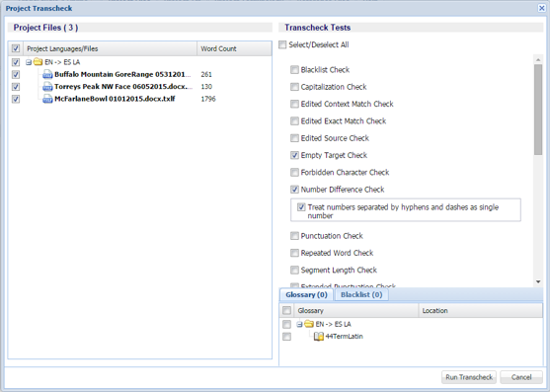Uncheck treat hyphenated numbers as single number
The width and height of the screenshot is (550, 392).
point(301,207)
